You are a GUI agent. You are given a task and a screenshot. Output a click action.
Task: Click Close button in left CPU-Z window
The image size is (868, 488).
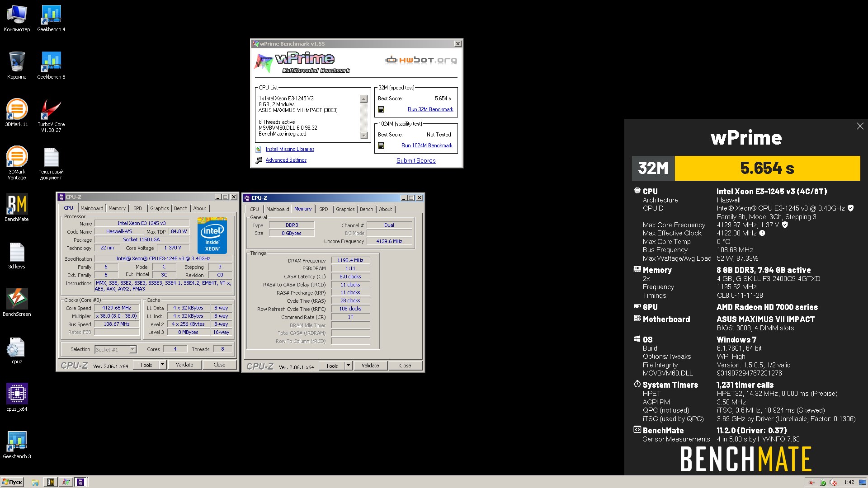pos(219,365)
